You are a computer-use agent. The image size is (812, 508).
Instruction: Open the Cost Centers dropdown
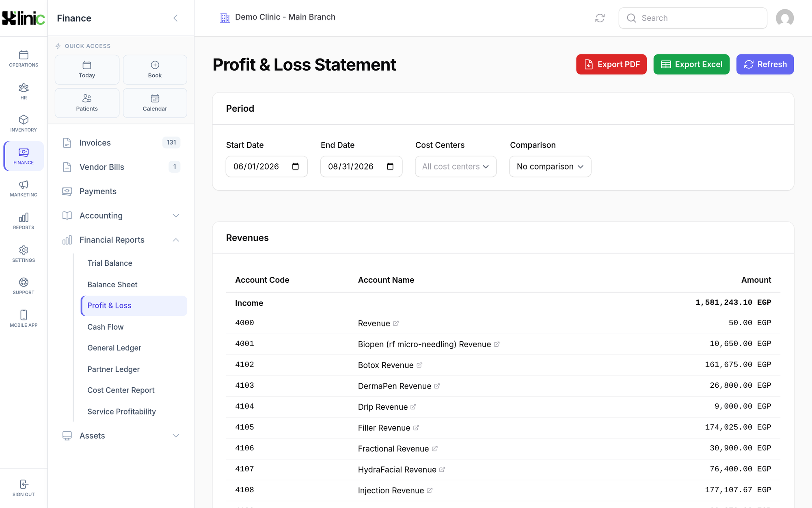[x=456, y=167]
